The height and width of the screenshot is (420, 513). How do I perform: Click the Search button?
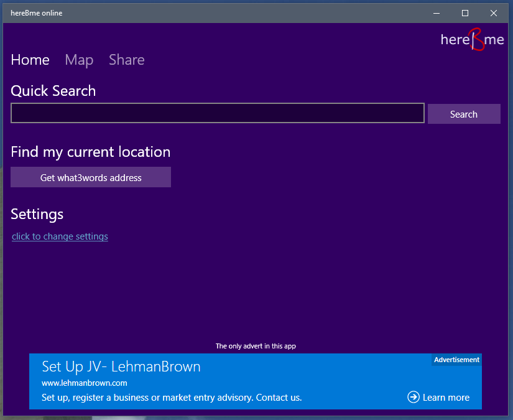coord(464,114)
